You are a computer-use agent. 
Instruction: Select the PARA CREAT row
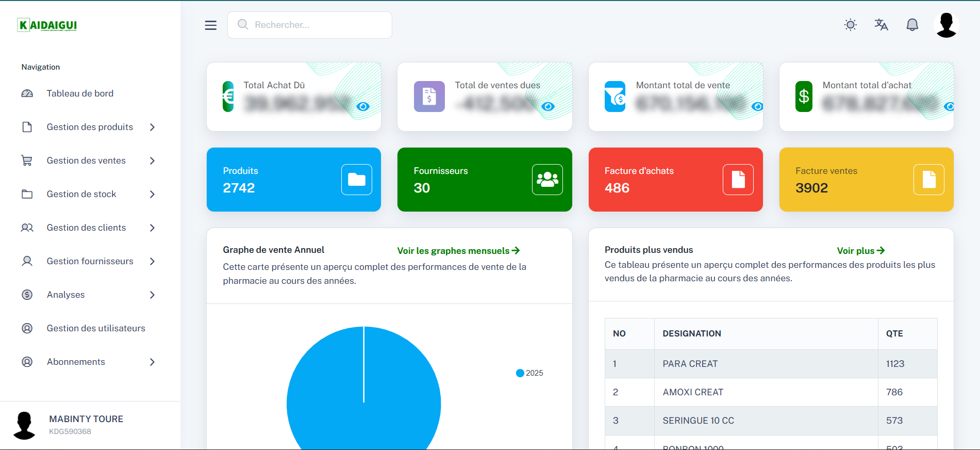[x=771, y=364]
